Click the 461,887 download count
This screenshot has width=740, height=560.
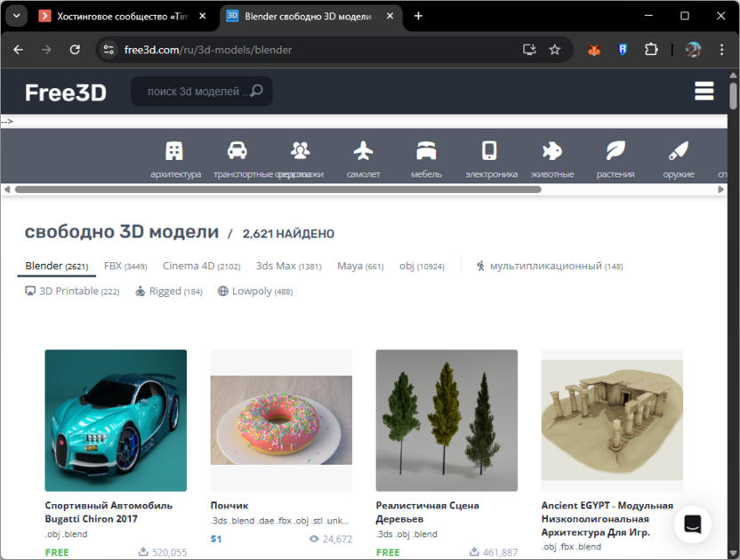(x=494, y=552)
